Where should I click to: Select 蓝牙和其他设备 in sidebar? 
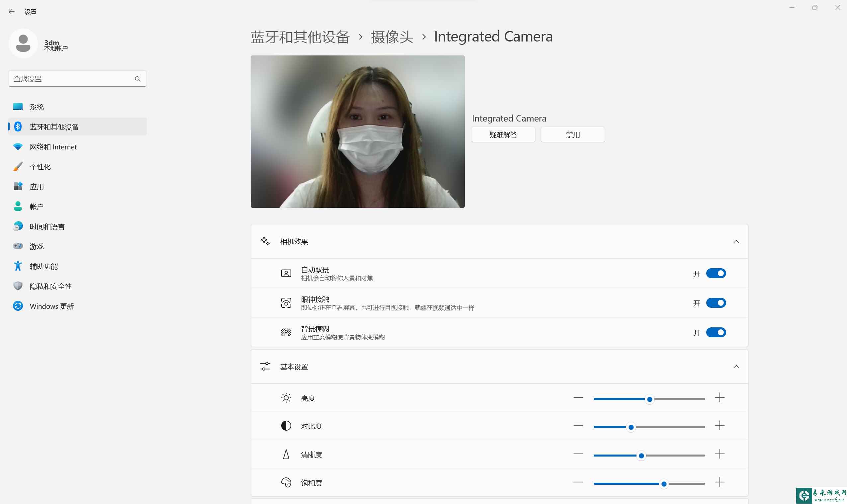(77, 127)
